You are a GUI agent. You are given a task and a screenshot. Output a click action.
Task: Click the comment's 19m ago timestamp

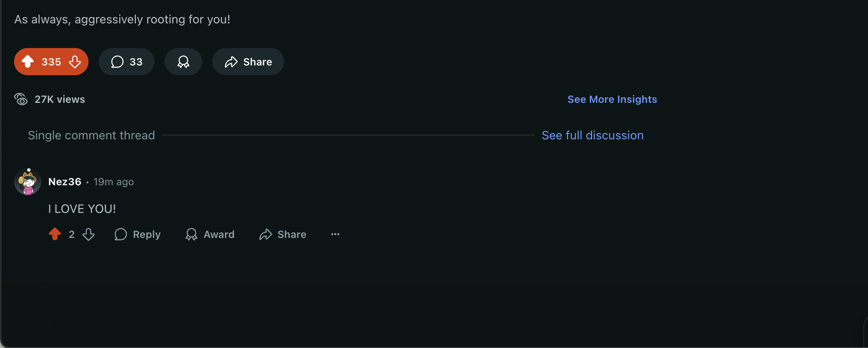pos(114,182)
